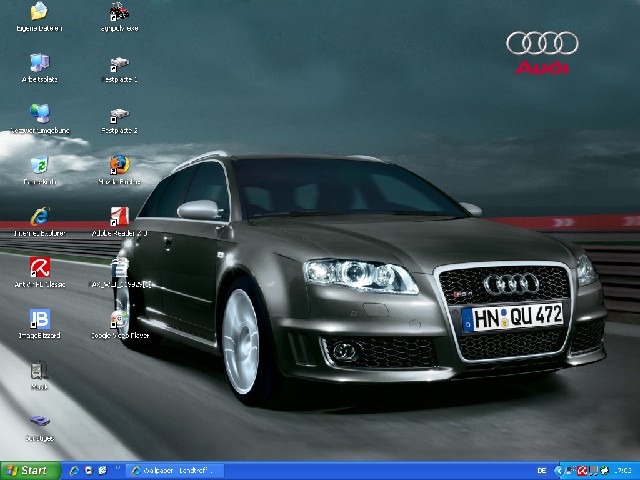
Task: Click the DE language indicator in taskbar
Action: coord(542,470)
